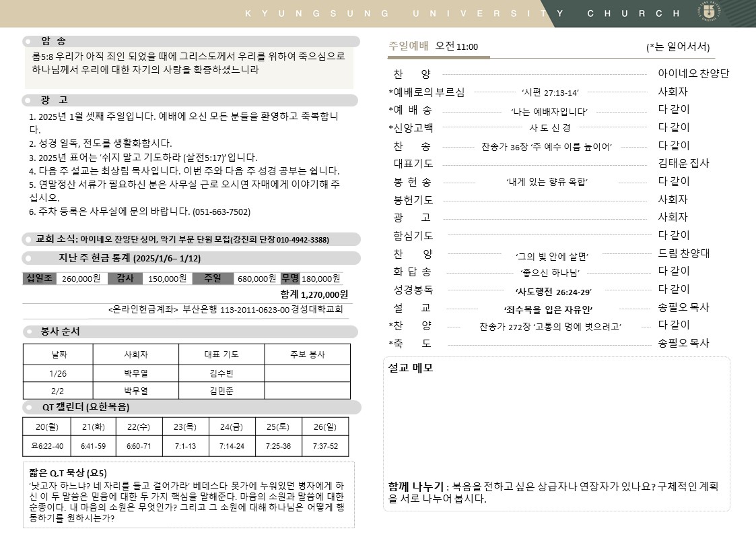Click the bank account '부산은행 113-2011-0623-00'
Screen dimensions: 756x535
(236, 310)
